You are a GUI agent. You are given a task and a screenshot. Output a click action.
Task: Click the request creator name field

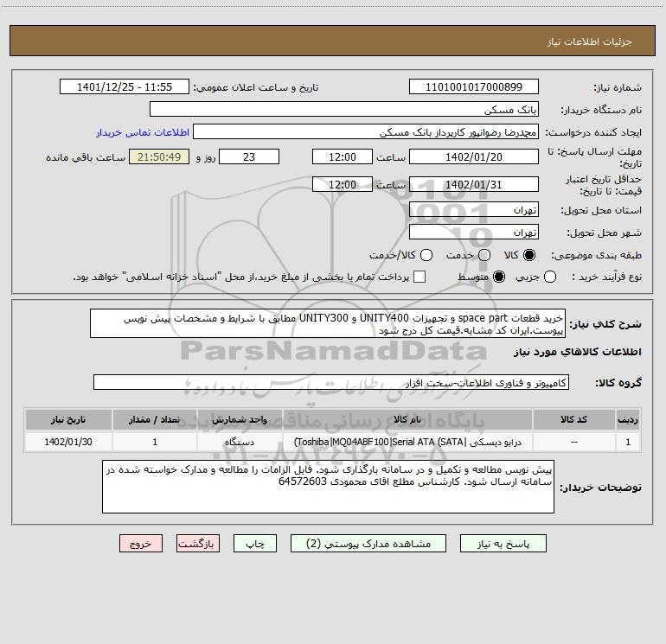pyautogui.click(x=366, y=132)
